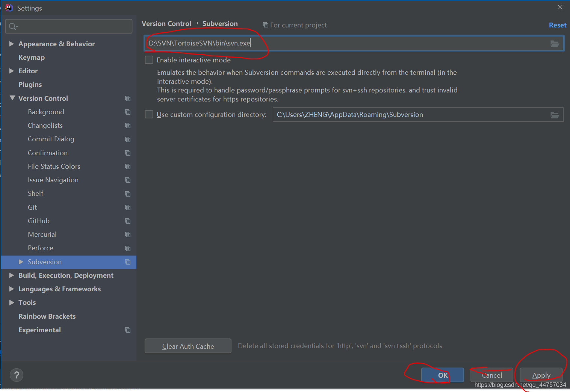Open folder browser for svn.exe path
Image resolution: width=570 pixels, height=392 pixels.
pyautogui.click(x=555, y=44)
